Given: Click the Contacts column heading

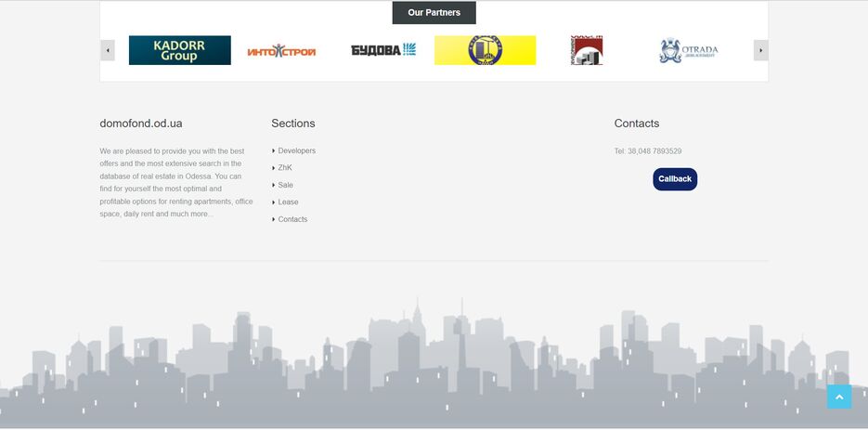Looking at the screenshot, I should point(636,123).
